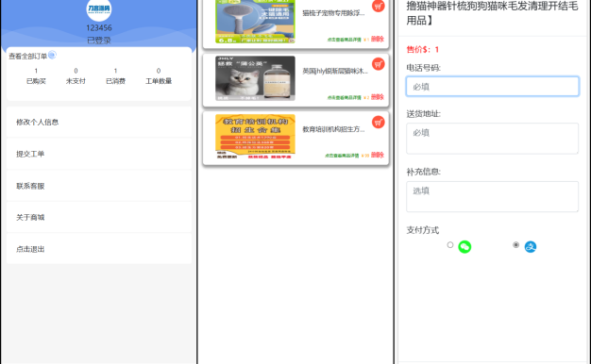This screenshot has width=591, height=364.
Task: Click the username text 123456
Action: 99,28
